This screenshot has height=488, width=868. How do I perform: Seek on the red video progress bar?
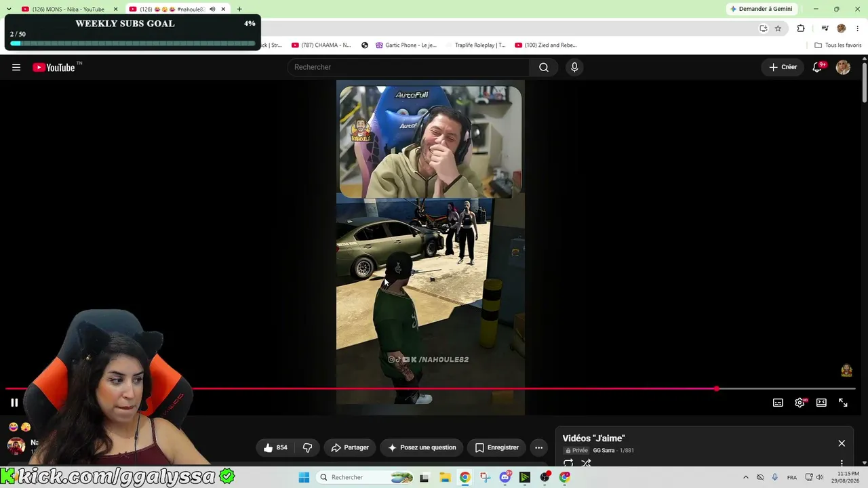[430, 388]
